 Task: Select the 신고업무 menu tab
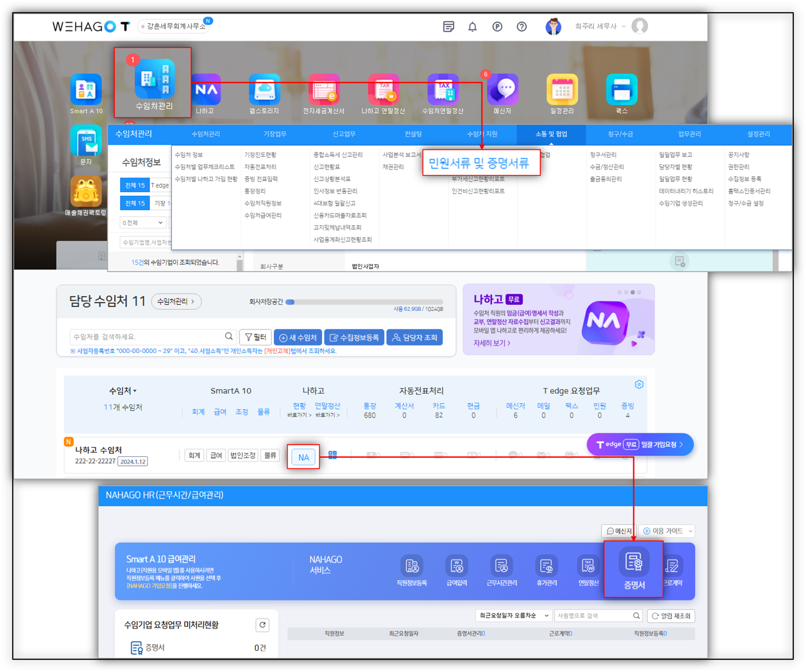344,134
